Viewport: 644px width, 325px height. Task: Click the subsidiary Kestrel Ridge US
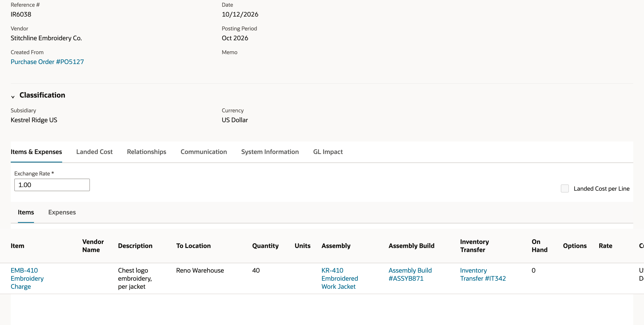point(34,120)
